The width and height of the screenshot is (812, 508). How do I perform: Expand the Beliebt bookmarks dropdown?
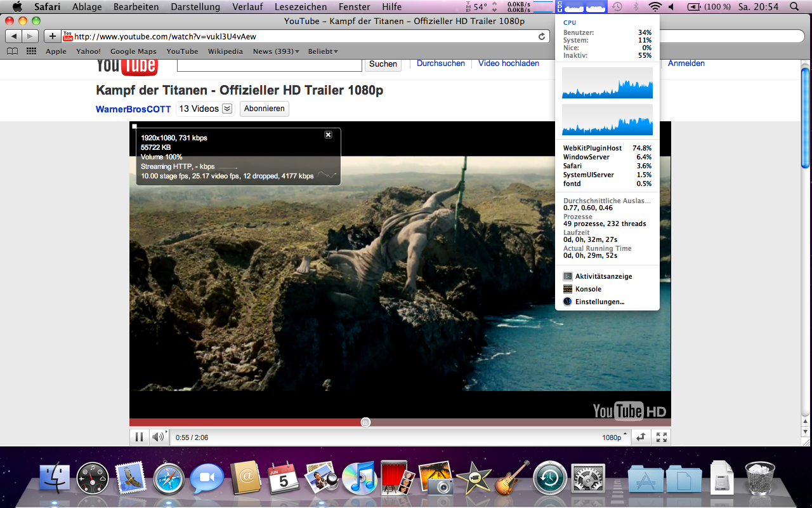(322, 51)
